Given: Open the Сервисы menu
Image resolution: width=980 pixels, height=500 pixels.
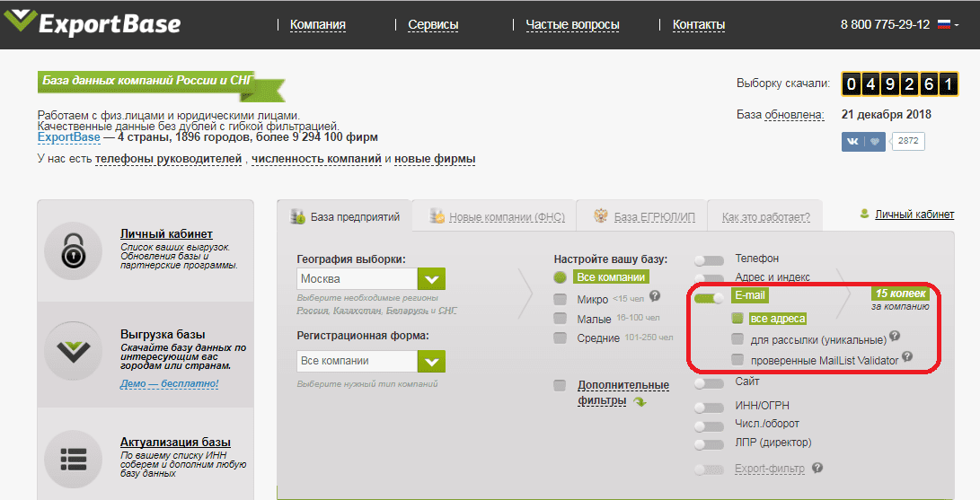Looking at the screenshot, I should [x=433, y=25].
